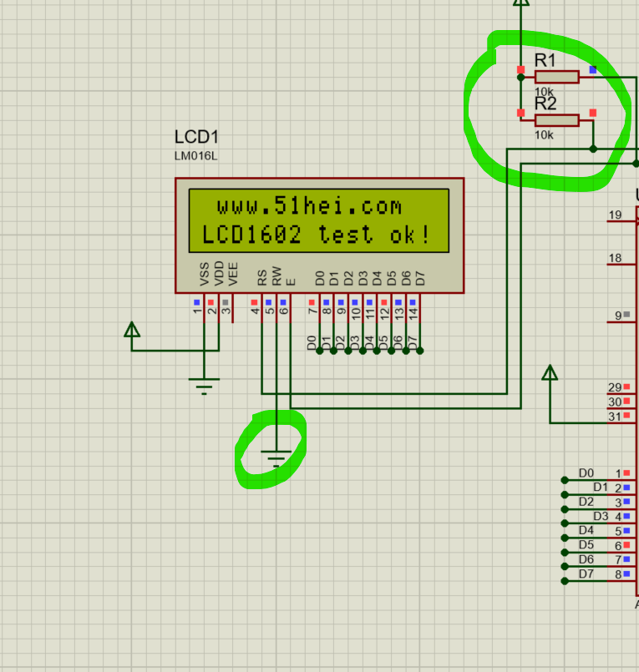Click the RS label on LCD
The width and height of the screenshot is (639, 672).
point(262,278)
